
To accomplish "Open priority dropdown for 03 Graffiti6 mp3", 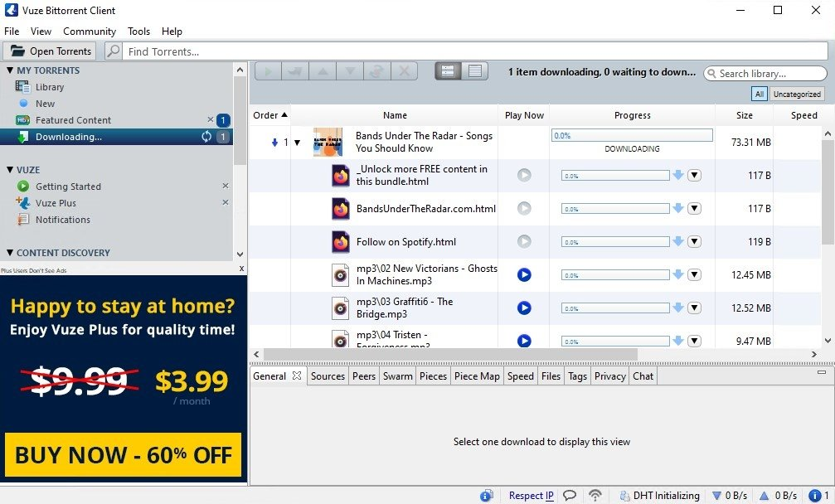I will (x=694, y=308).
